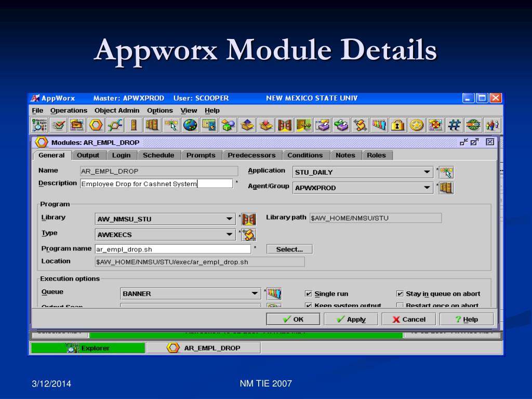Click the scroll program types toolbar icon
This screenshot has width=532, height=399.
click(x=361, y=125)
